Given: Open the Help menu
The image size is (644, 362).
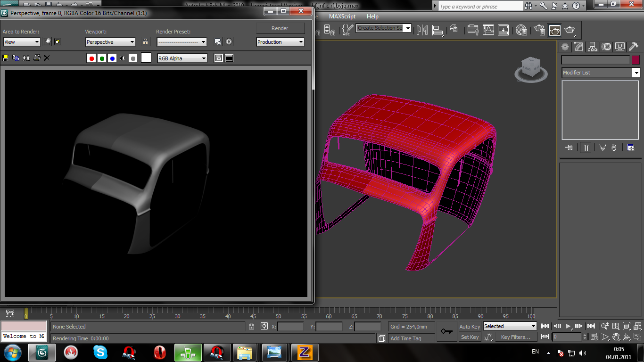Looking at the screenshot, I should click(x=372, y=16).
